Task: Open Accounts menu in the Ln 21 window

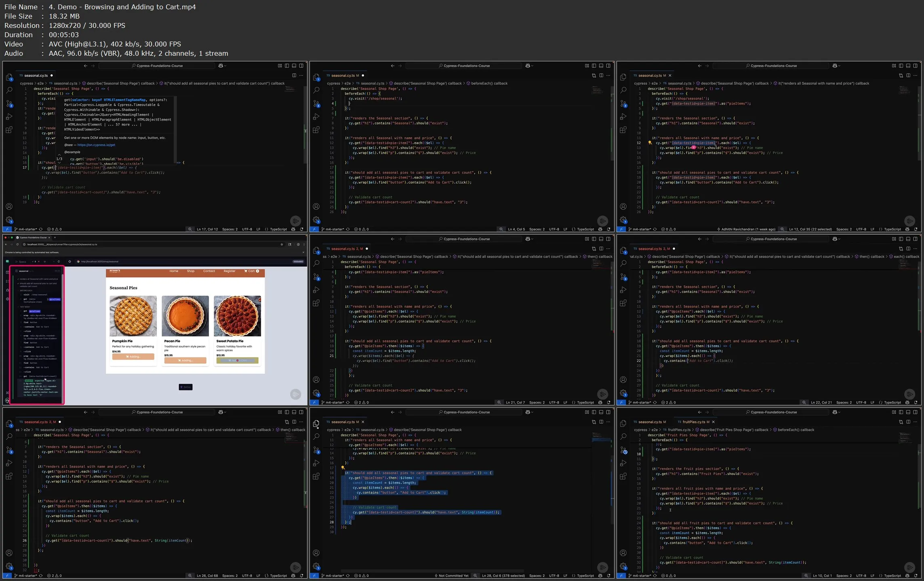Action: [316, 380]
